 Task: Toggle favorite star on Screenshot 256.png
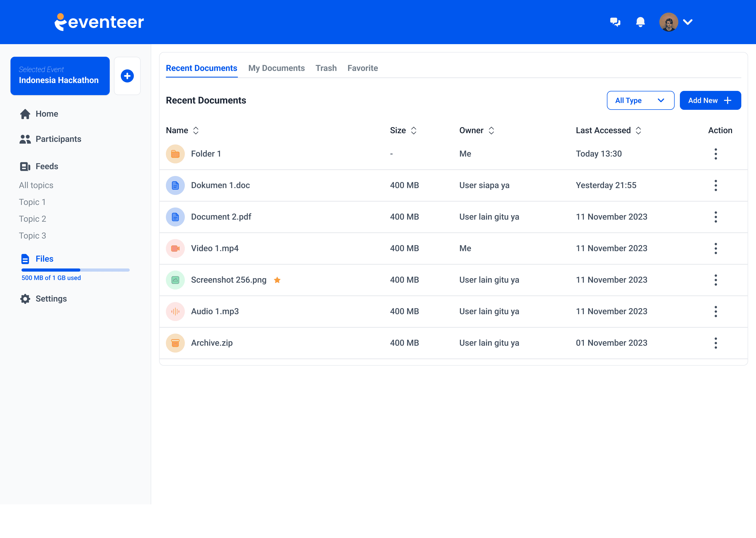pyautogui.click(x=277, y=280)
